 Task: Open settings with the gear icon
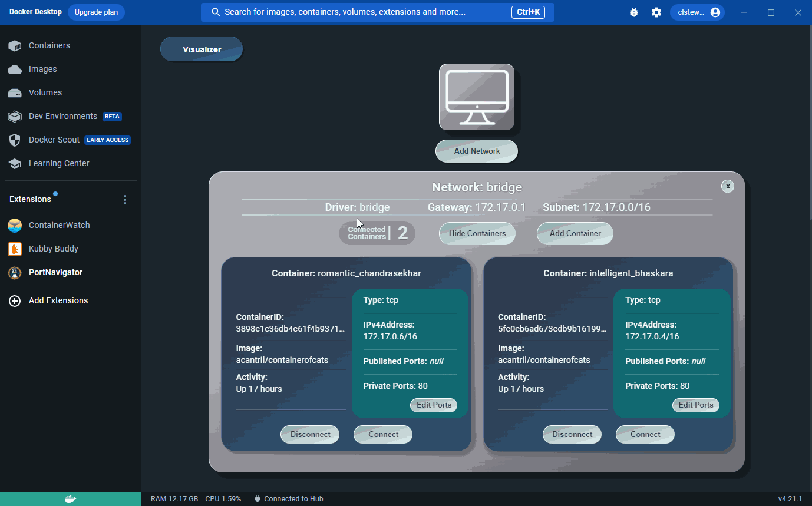[x=656, y=12]
